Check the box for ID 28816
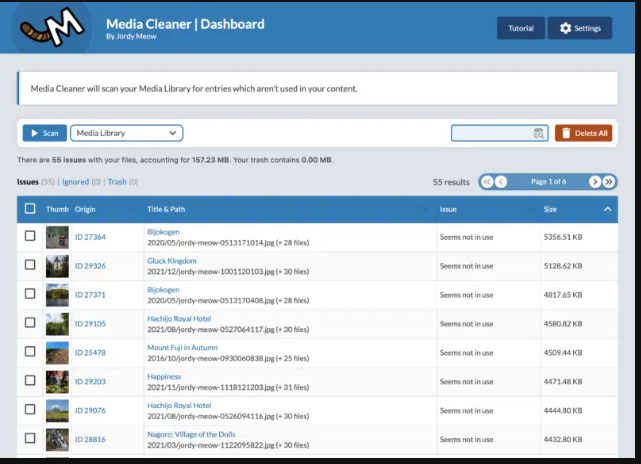Screen dimensions: 641x464 [30, 438]
